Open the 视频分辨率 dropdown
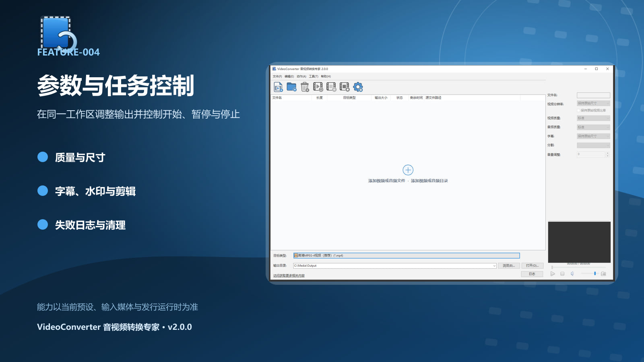The height and width of the screenshot is (362, 644). 593,103
